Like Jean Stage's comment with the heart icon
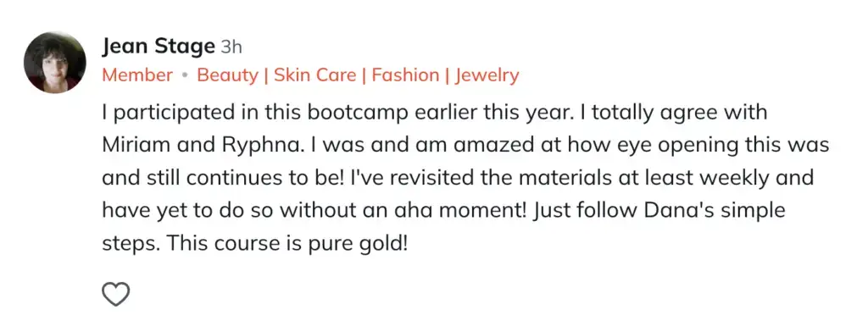This screenshot has width=868, height=332. [115, 294]
